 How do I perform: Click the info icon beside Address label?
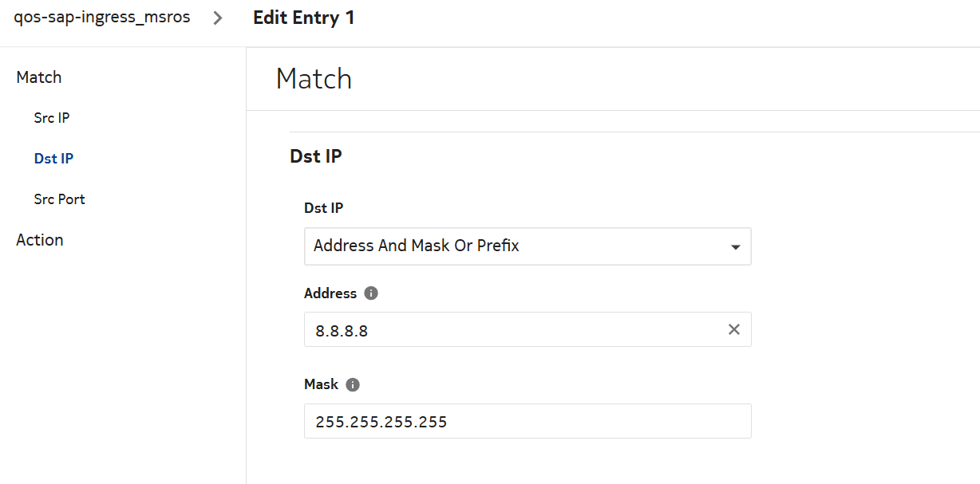(370, 293)
